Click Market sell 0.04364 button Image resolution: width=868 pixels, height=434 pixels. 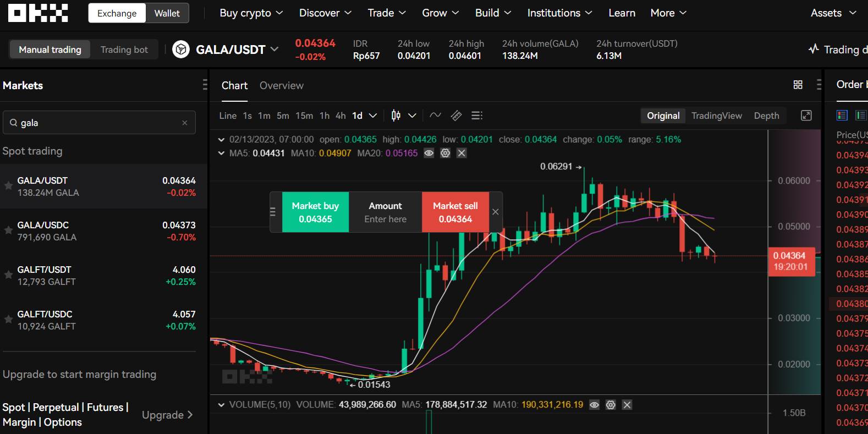click(455, 212)
